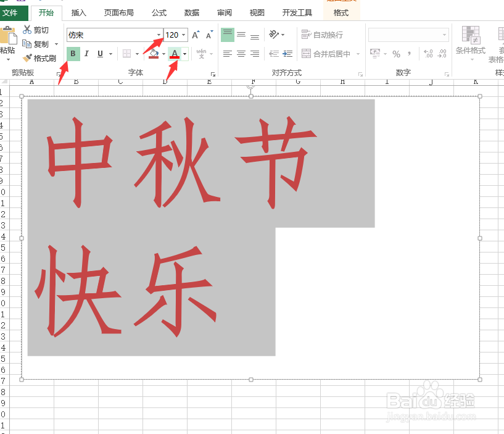
Task: Click the text box right-middle resize handle
Action: coord(480,238)
